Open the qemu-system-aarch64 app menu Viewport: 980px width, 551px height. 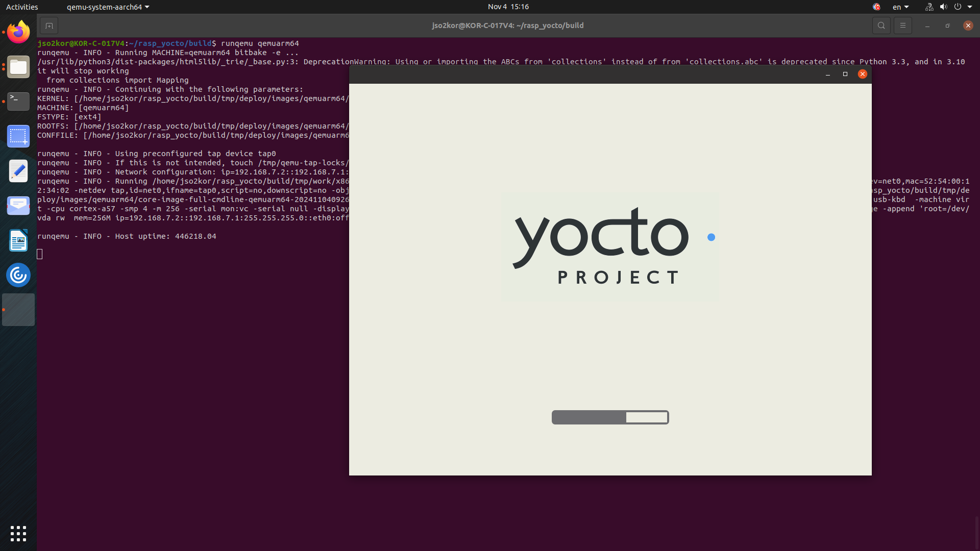(108, 7)
